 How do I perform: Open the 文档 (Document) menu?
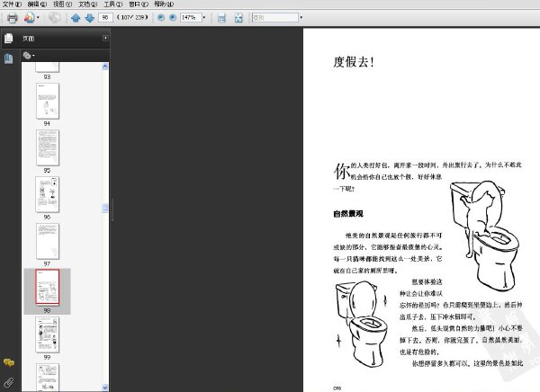88,4
